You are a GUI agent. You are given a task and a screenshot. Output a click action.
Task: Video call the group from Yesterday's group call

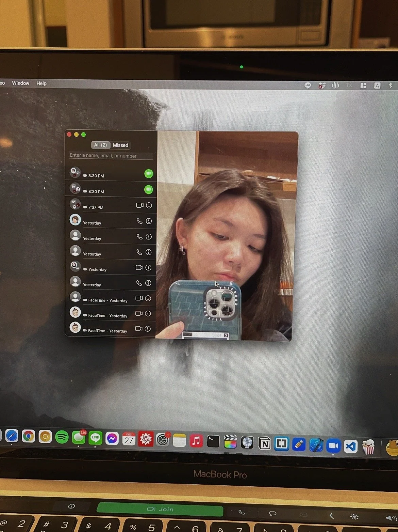[x=139, y=267]
